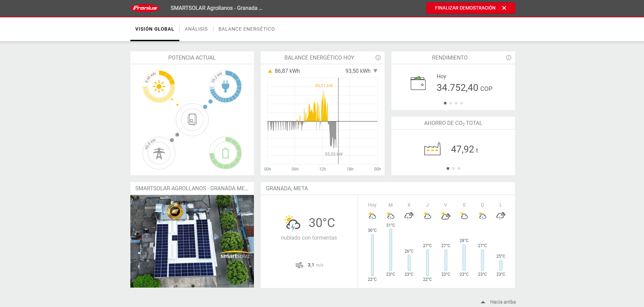Open the Balance Energético tab
This screenshot has width=644, height=307.
coord(246,29)
